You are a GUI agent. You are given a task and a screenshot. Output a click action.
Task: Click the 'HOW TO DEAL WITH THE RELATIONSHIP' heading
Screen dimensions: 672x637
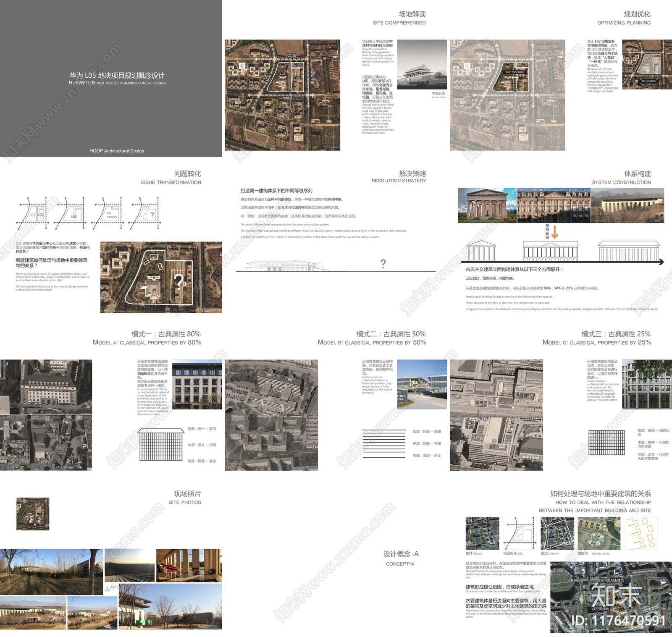coord(603,502)
